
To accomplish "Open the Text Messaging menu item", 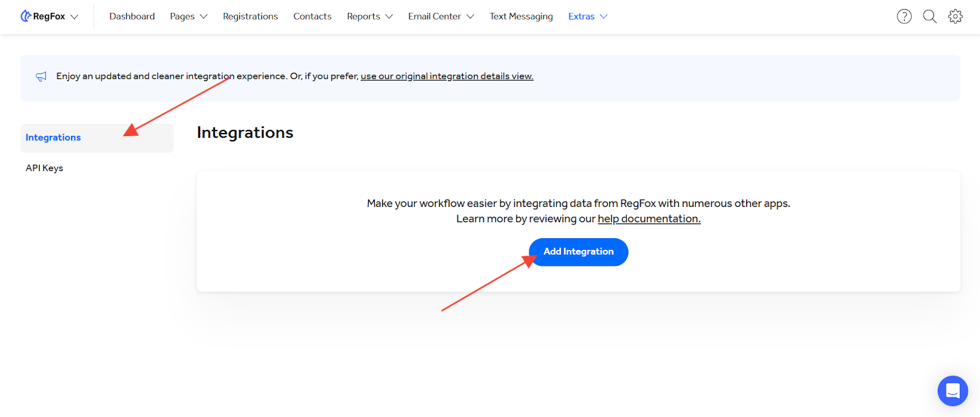I will coord(521,17).
